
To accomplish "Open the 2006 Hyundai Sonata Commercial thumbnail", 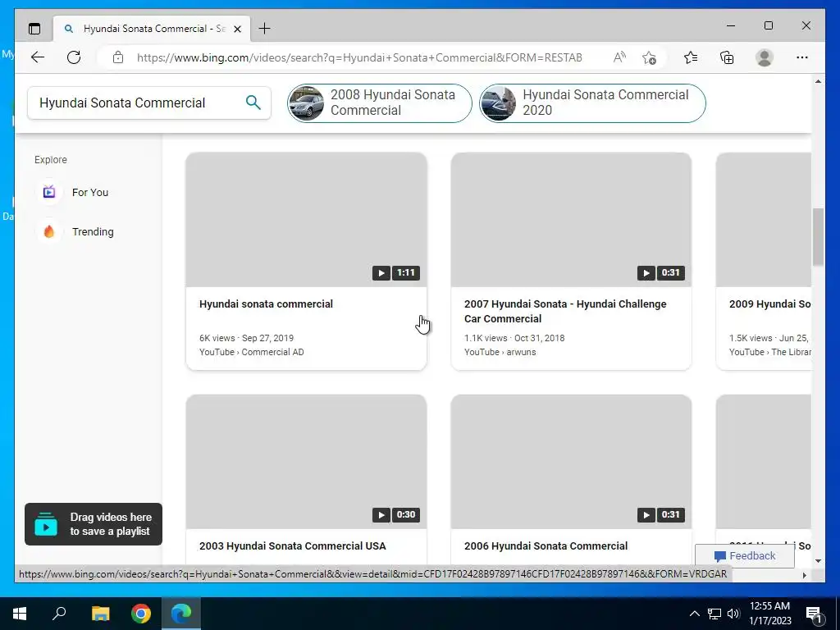I will click(x=571, y=462).
